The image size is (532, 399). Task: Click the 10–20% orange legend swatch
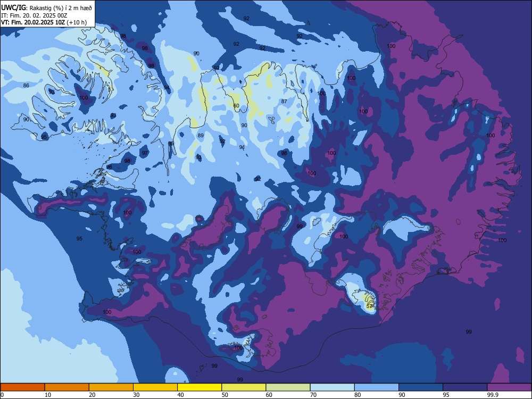click(67, 387)
